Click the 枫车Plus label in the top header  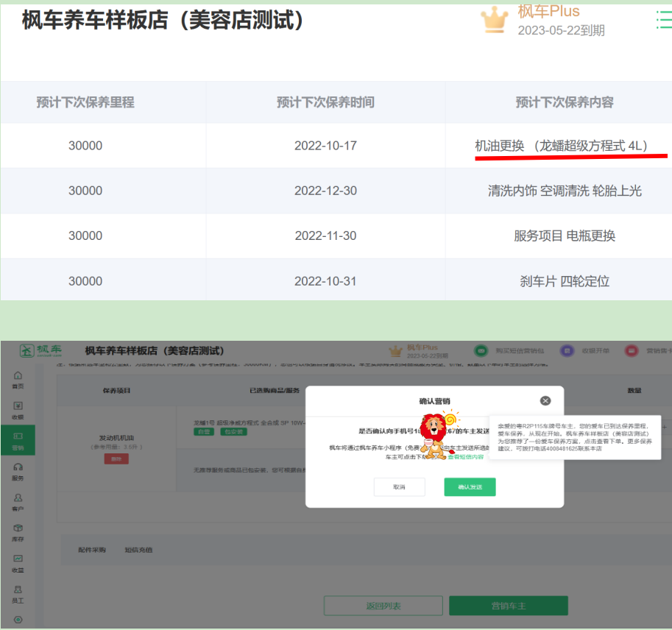coord(548,11)
